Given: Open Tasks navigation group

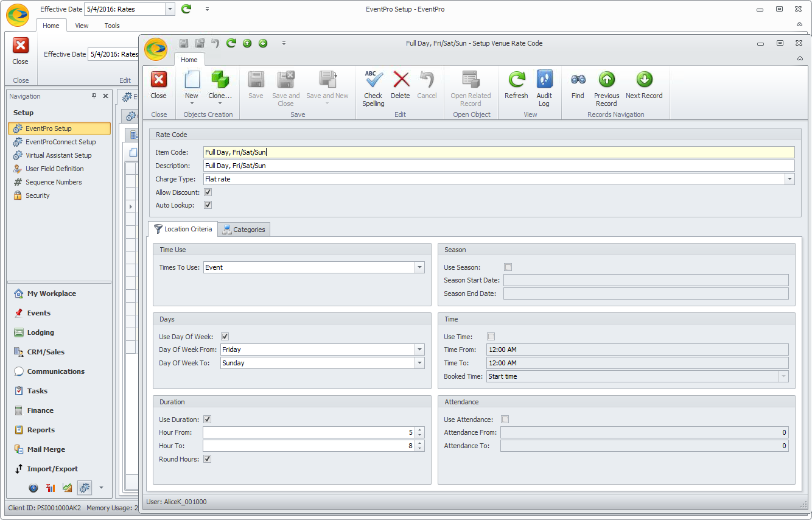Looking at the screenshot, I should [x=59, y=391].
